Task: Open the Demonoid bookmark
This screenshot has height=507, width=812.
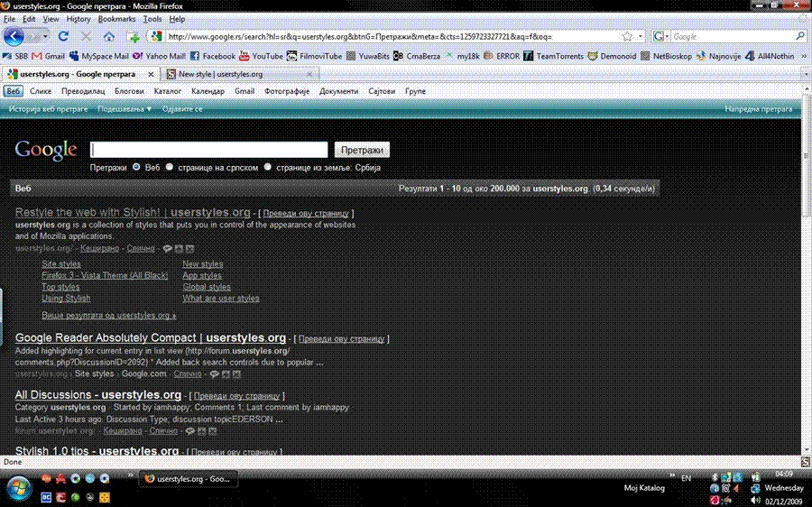Action: 612,56
